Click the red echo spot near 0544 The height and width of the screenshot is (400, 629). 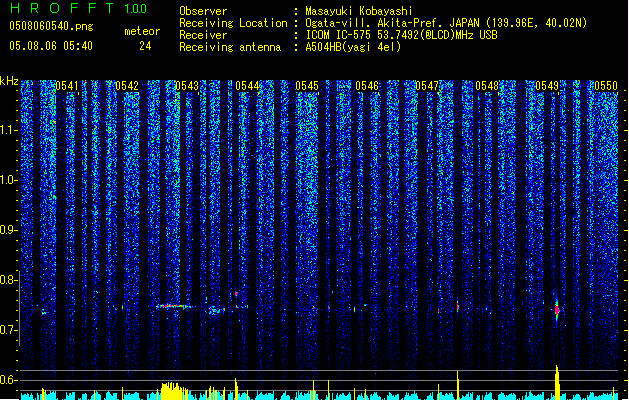click(x=236, y=294)
